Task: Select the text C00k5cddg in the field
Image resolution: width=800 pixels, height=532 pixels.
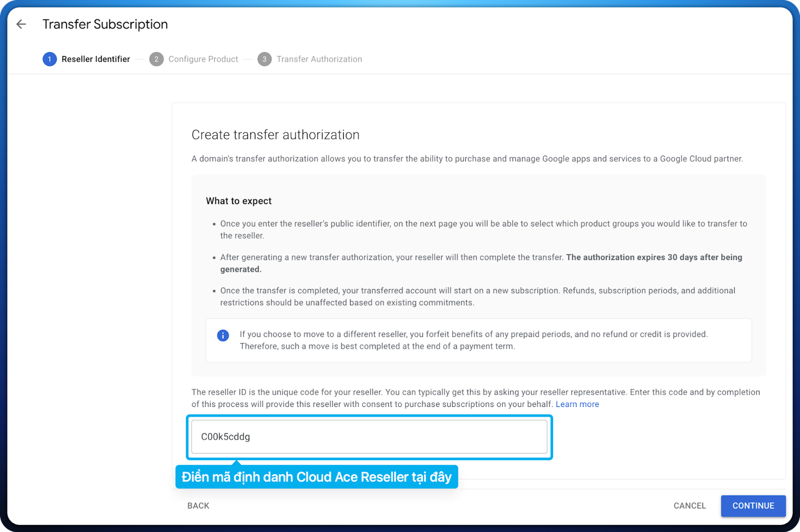Action: click(x=225, y=436)
